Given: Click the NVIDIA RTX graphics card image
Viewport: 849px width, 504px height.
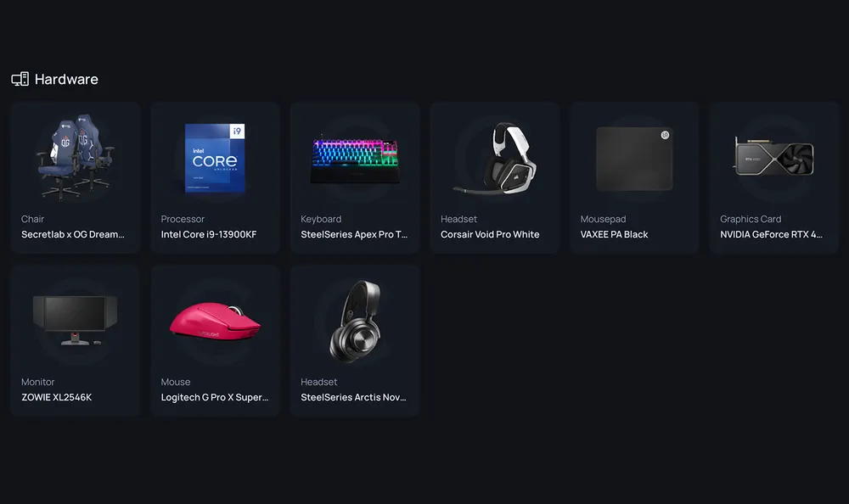Looking at the screenshot, I should tap(774, 156).
